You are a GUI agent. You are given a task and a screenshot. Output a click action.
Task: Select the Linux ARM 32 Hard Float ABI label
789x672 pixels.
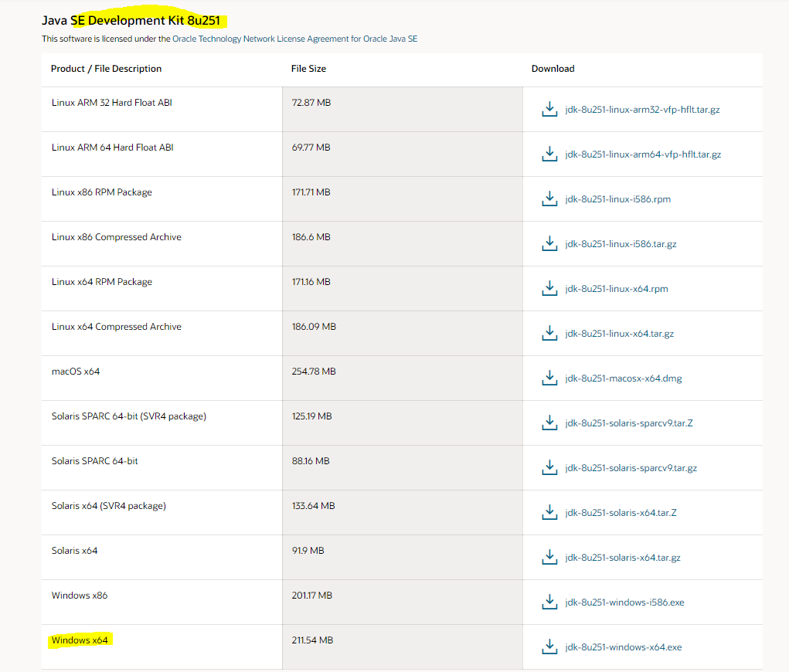[x=112, y=103]
